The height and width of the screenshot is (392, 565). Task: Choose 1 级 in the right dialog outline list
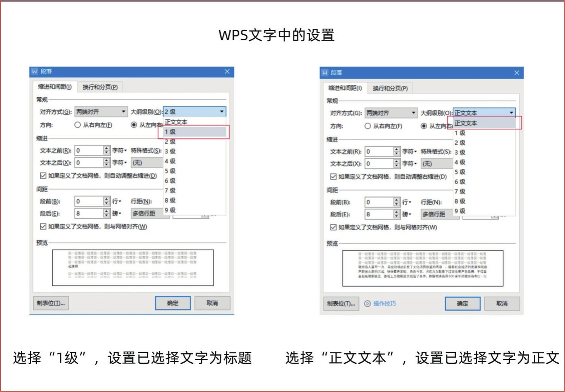click(x=484, y=133)
